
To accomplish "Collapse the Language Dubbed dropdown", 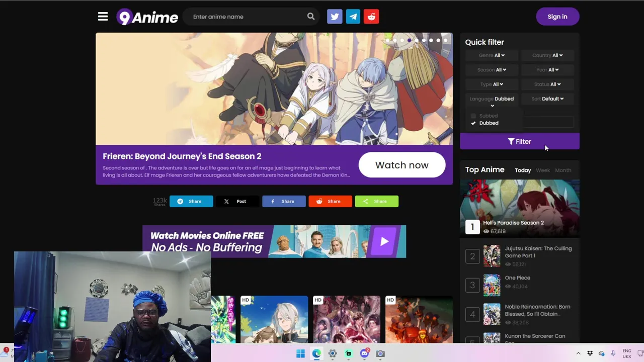I will (x=492, y=101).
